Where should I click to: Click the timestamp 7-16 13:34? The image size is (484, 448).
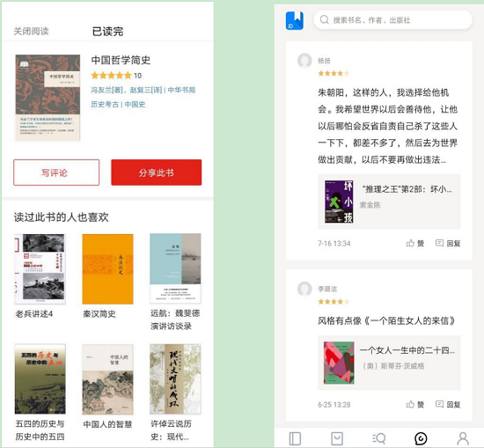pos(334,243)
